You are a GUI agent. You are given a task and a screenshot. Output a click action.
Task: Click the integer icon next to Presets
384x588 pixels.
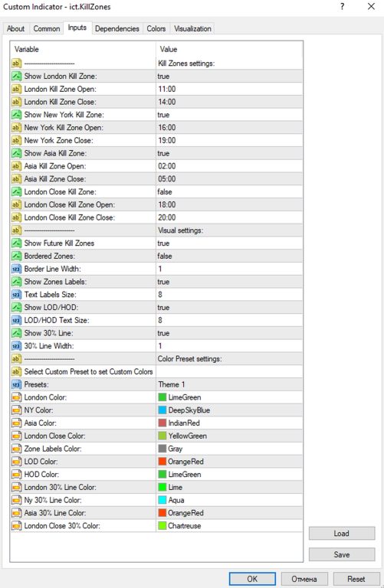coord(17,384)
